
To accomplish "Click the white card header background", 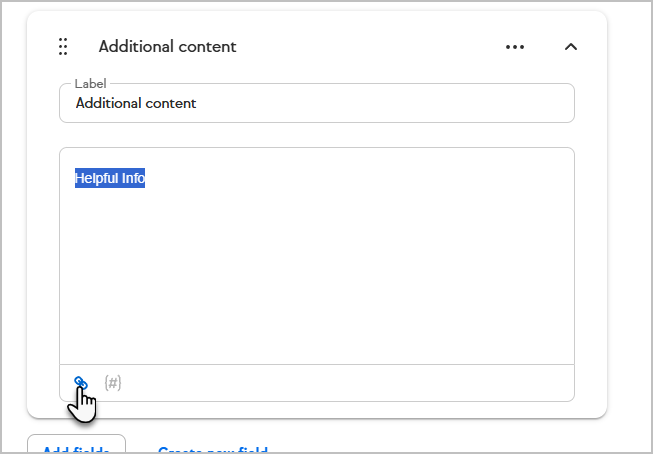I will coord(366,47).
